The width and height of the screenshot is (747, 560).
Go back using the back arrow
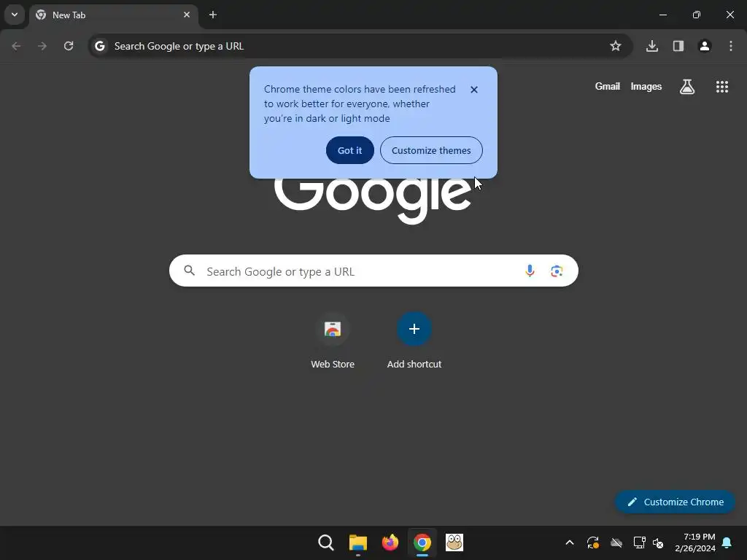pyautogui.click(x=16, y=46)
